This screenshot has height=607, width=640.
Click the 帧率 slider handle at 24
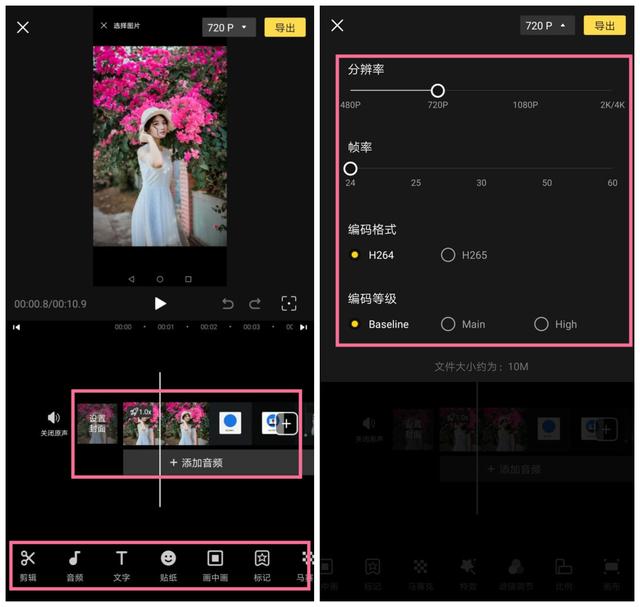click(x=350, y=168)
